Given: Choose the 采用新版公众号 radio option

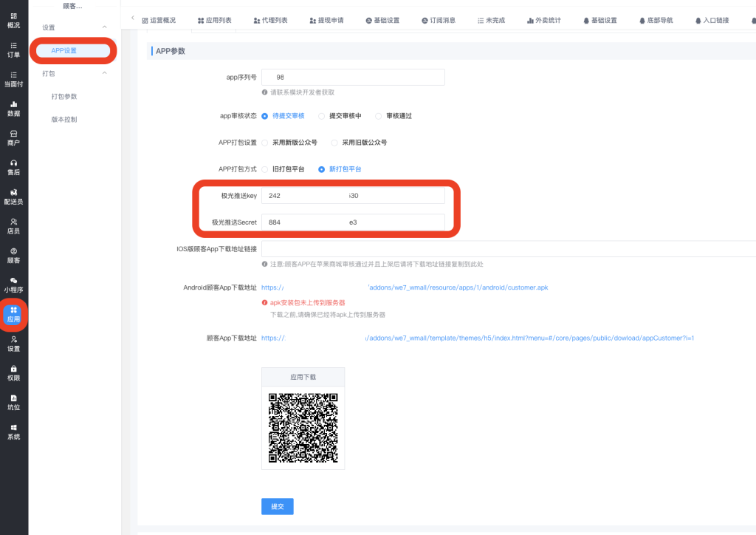Looking at the screenshot, I should 265,143.
